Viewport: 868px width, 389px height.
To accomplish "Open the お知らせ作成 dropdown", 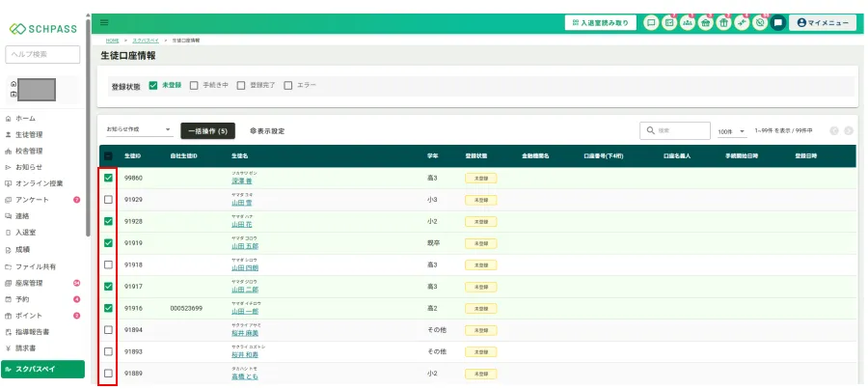I will click(138, 129).
